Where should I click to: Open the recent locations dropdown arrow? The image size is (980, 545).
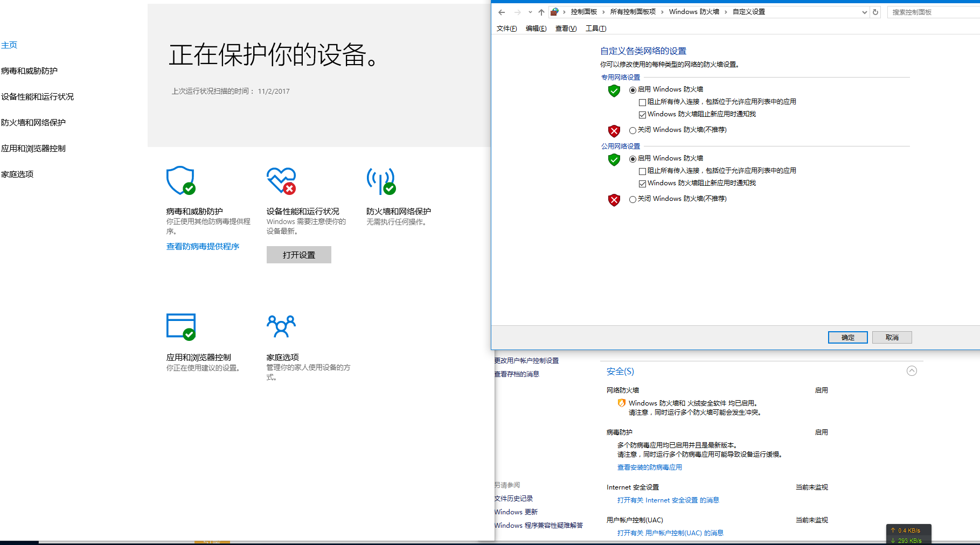(530, 12)
